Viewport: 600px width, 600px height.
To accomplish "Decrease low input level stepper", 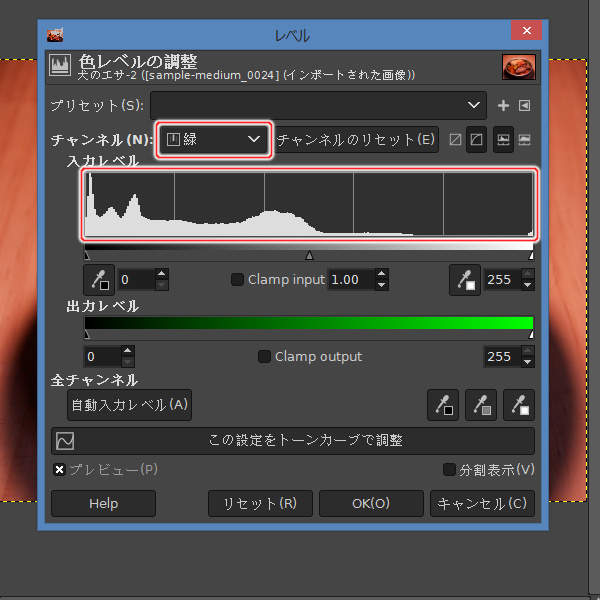I will tap(161, 285).
